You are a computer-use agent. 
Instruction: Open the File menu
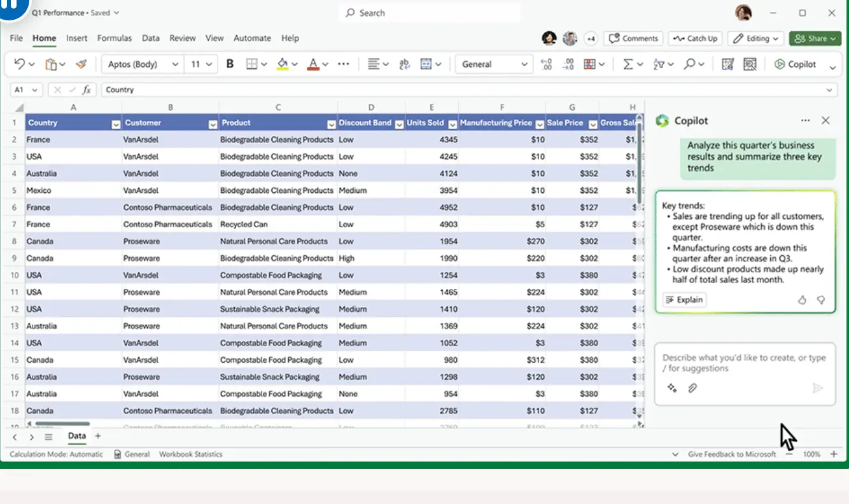click(x=17, y=38)
